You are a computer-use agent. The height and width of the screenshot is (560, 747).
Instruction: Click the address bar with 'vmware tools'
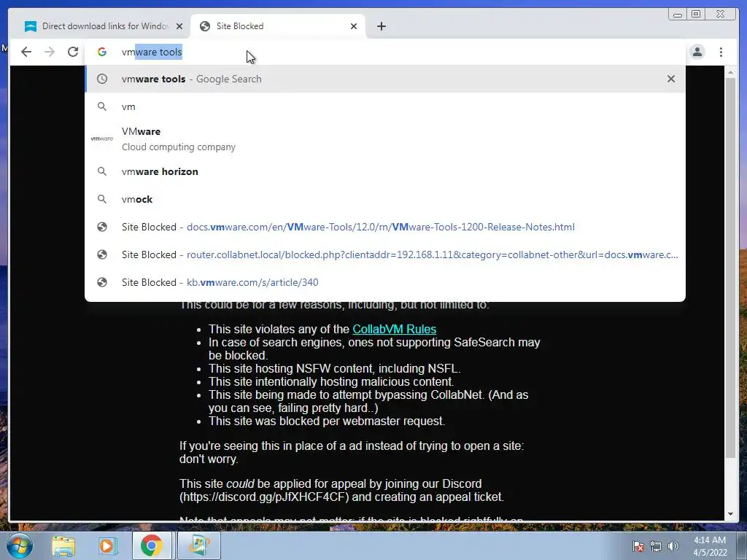tap(385, 52)
